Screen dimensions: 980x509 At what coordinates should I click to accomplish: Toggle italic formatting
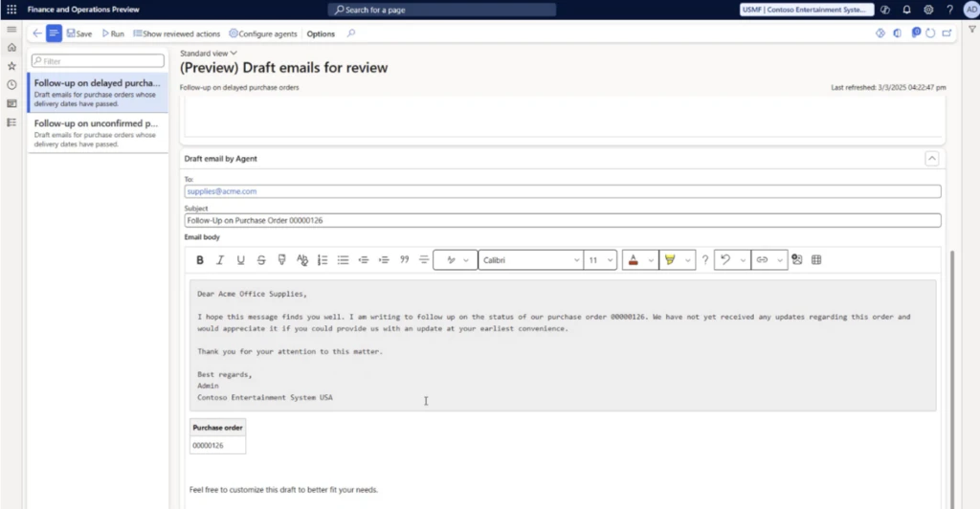(x=220, y=259)
